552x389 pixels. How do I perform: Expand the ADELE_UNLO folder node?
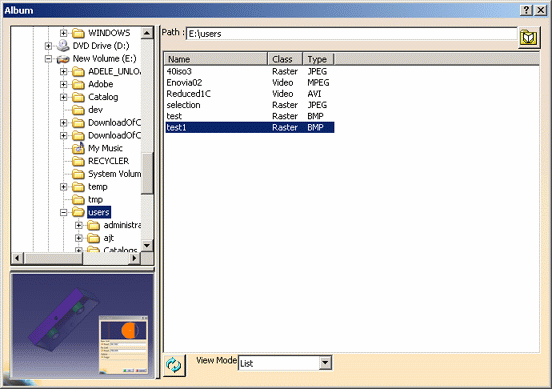(x=63, y=71)
